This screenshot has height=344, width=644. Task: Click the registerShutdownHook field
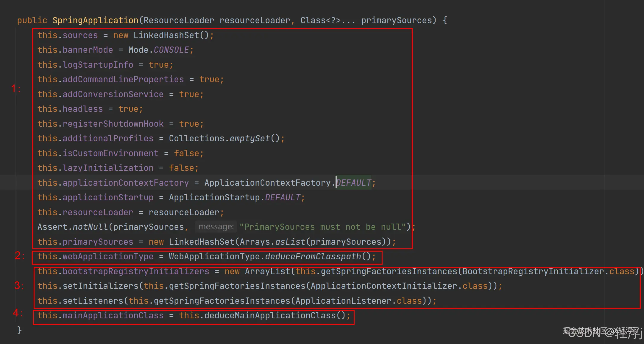113,124
